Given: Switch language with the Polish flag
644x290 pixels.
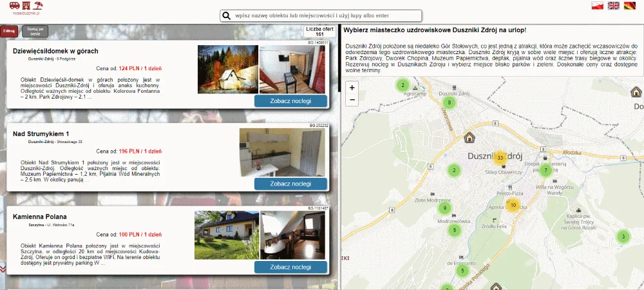Looking at the screenshot, I should coord(597,5).
